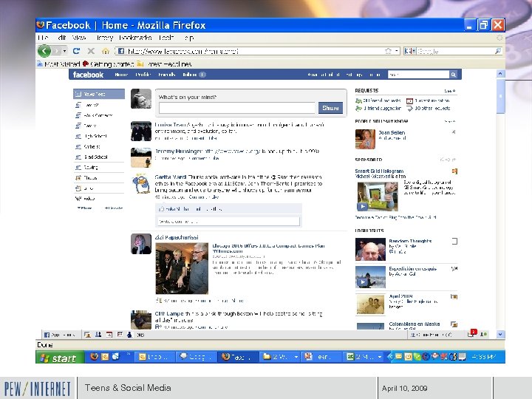Open the File menu

point(43,38)
